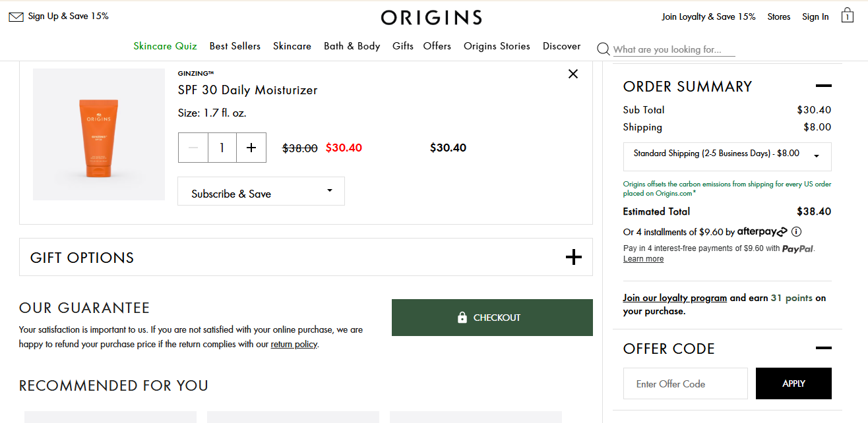
Task: Open the Subscribe & Save dropdown
Action: pyautogui.click(x=261, y=190)
